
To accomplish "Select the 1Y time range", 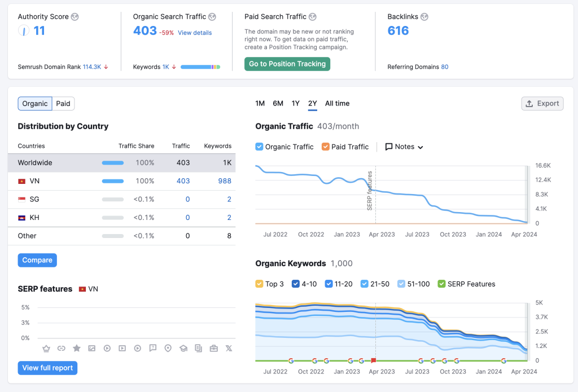I will 295,104.
